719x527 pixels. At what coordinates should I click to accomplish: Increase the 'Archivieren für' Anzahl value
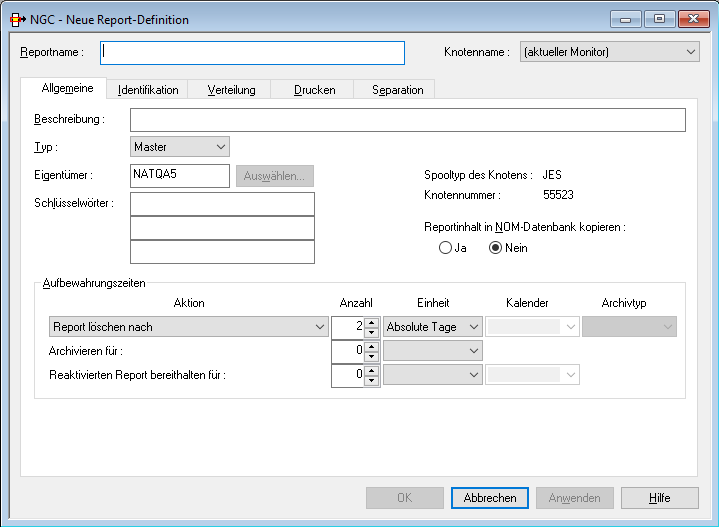click(371, 346)
